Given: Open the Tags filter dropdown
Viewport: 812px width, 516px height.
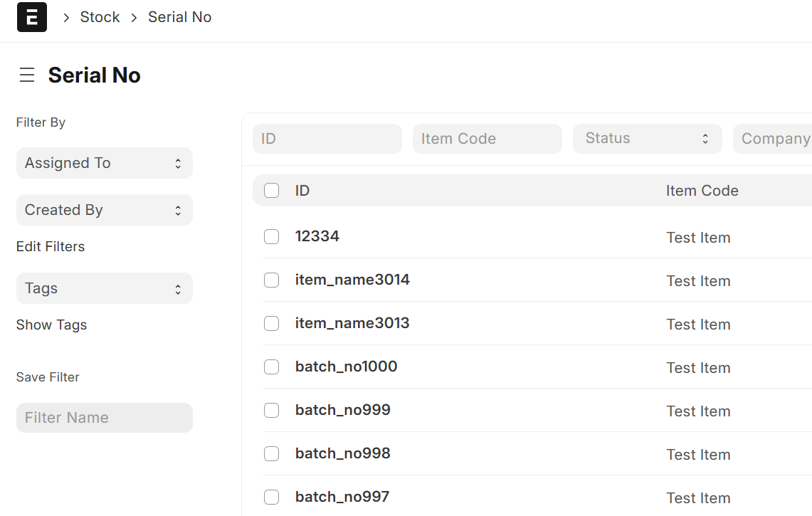Looking at the screenshot, I should coord(104,288).
